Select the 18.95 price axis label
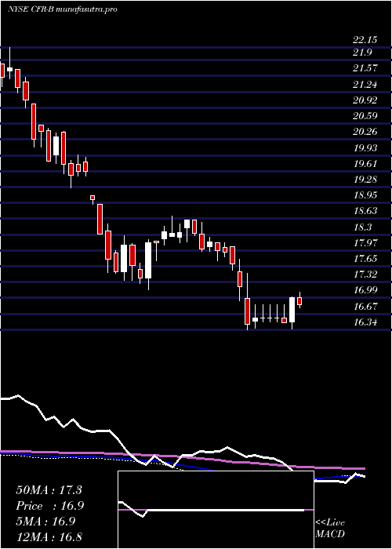392x549 pixels. pos(365,195)
